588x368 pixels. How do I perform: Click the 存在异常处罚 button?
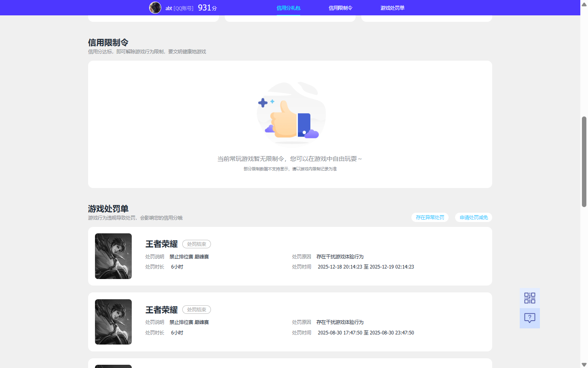[430, 217]
